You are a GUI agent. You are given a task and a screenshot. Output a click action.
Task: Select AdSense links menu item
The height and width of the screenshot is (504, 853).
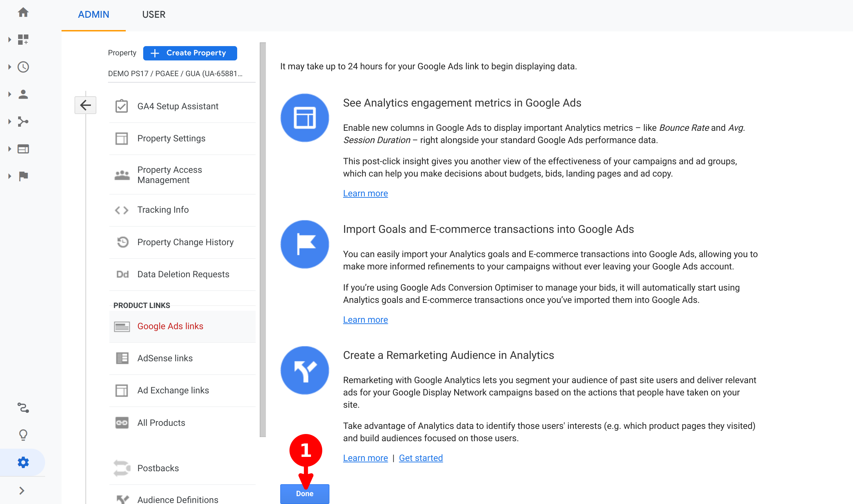[165, 358]
